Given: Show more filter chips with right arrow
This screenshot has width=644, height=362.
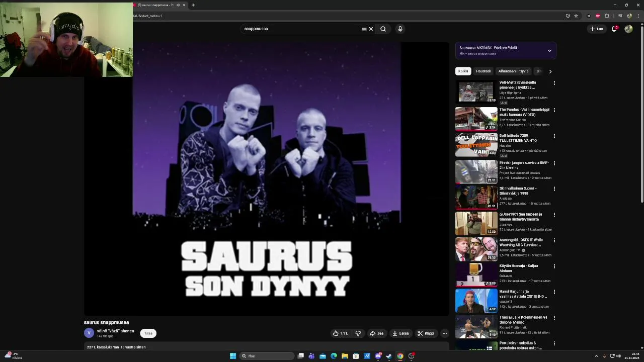Looking at the screenshot, I should [x=550, y=71].
